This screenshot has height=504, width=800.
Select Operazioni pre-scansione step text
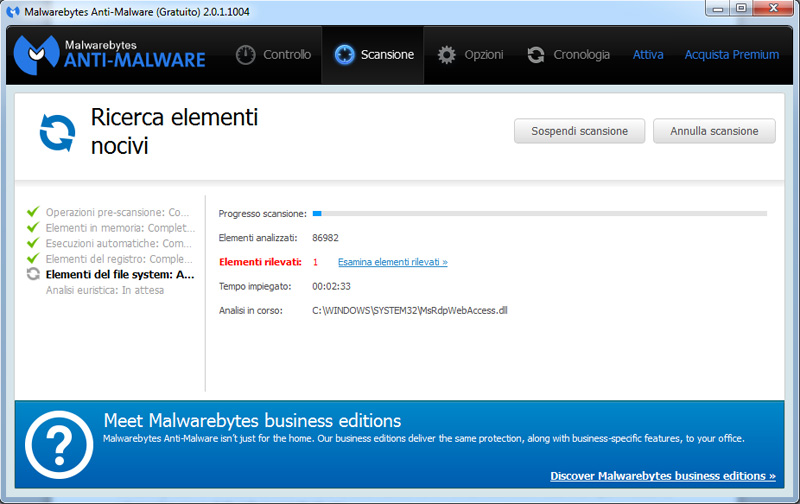click(117, 212)
